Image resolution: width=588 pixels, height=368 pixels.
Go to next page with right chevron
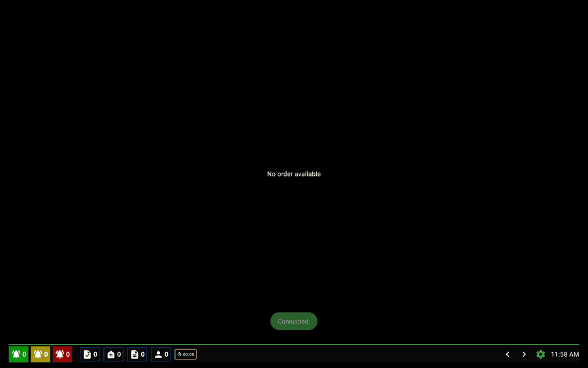point(524,354)
